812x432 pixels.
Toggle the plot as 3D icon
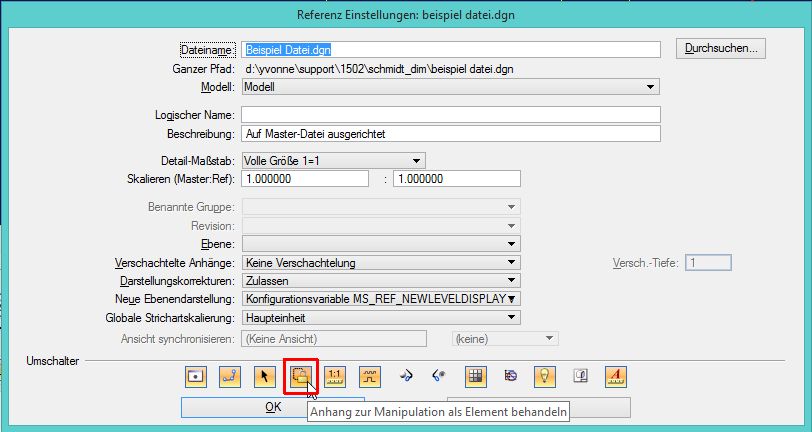tap(581, 376)
